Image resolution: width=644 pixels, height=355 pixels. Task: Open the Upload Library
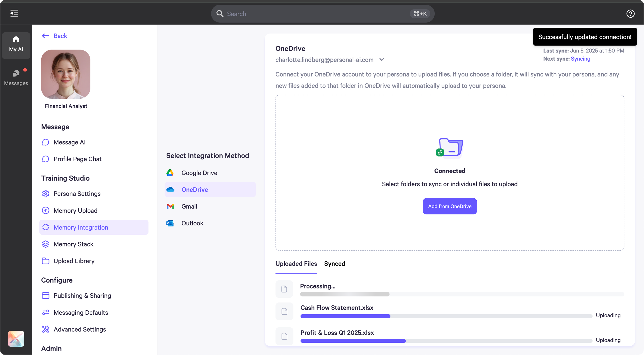pos(74,261)
